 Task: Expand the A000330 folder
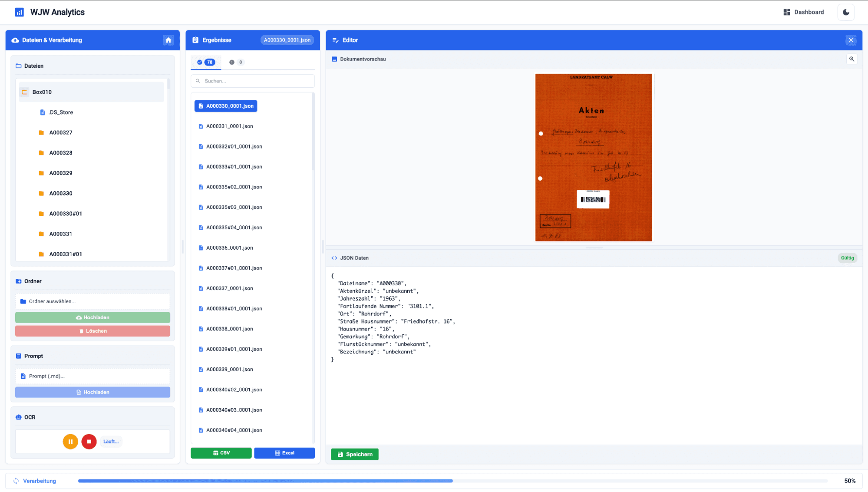click(61, 193)
